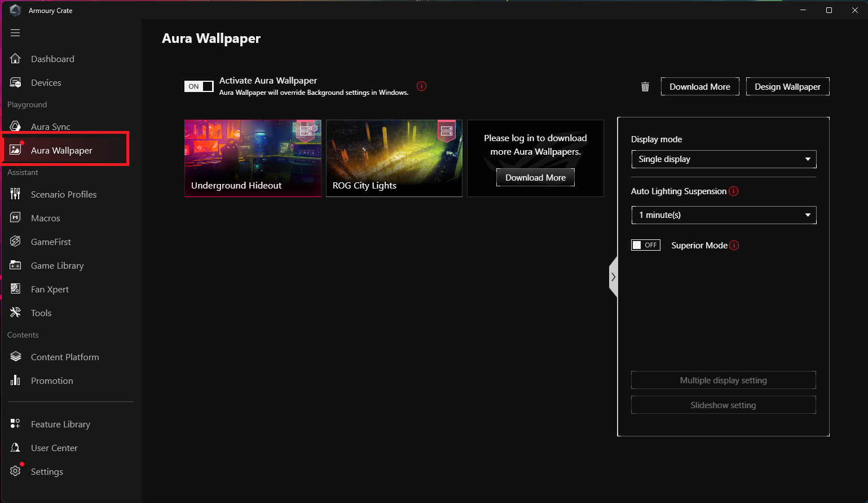Click the Dashboard home icon
This screenshot has width=868, height=503.
15,59
